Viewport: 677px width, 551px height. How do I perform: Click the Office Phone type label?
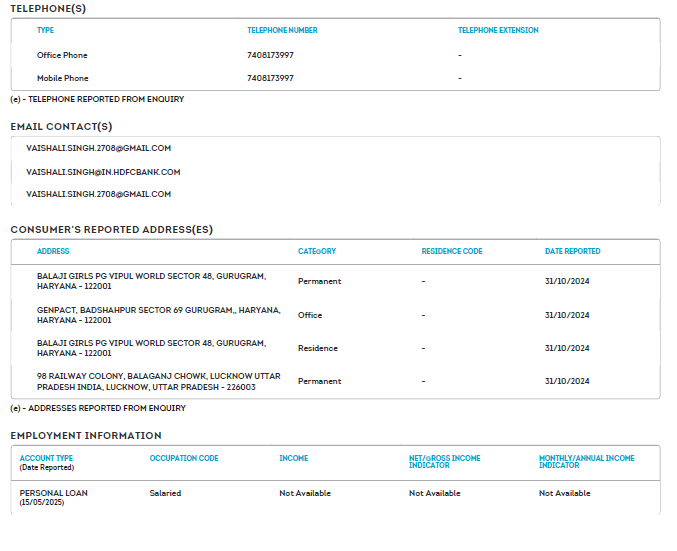tap(62, 55)
